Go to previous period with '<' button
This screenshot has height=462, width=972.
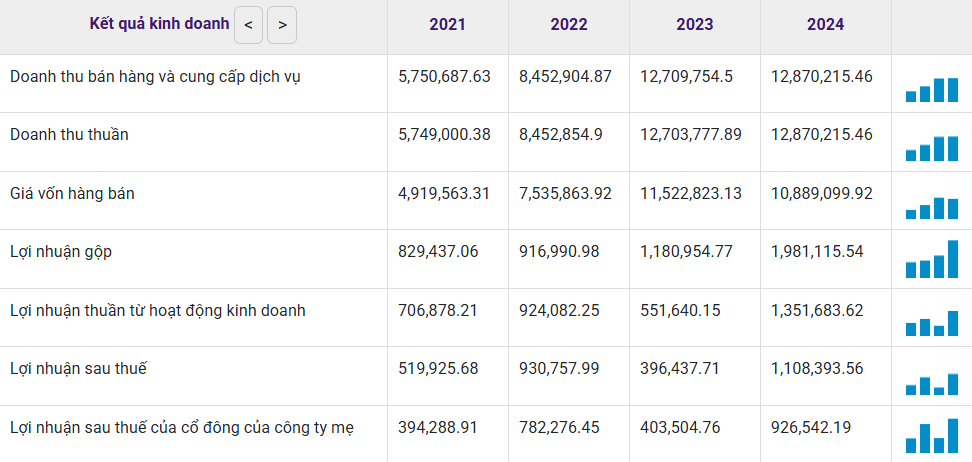click(x=249, y=25)
